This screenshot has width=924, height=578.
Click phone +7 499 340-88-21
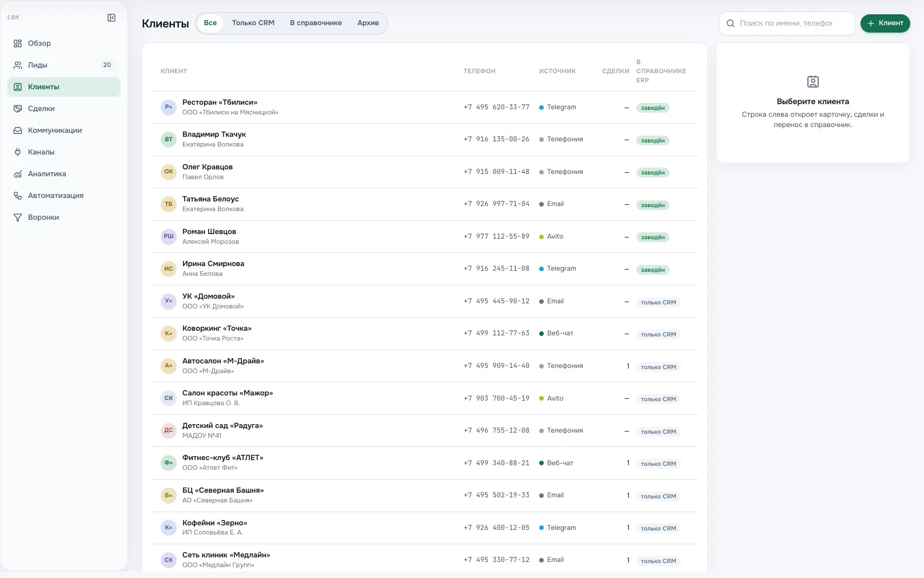[496, 464]
